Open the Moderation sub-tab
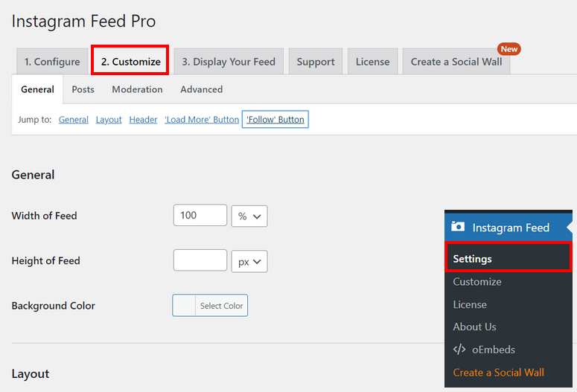577x392 pixels. (x=137, y=89)
